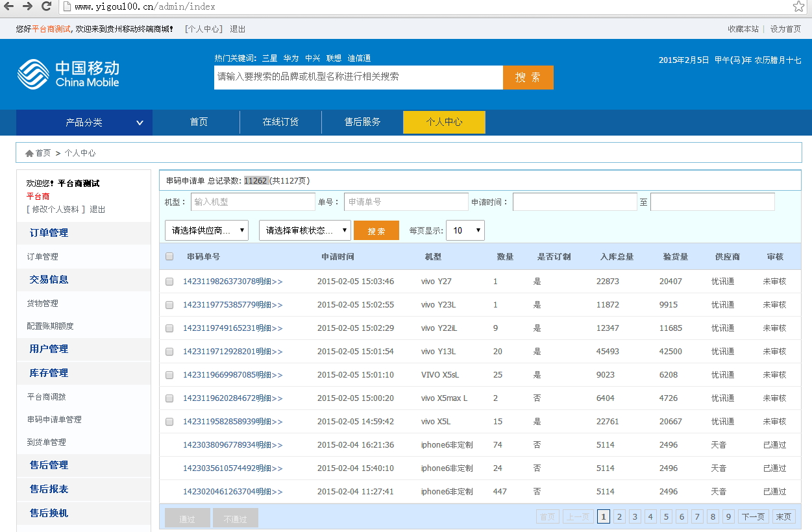Click the 用户管理 sidebar heading
This screenshot has width=812, height=532.
[x=49, y=349]
